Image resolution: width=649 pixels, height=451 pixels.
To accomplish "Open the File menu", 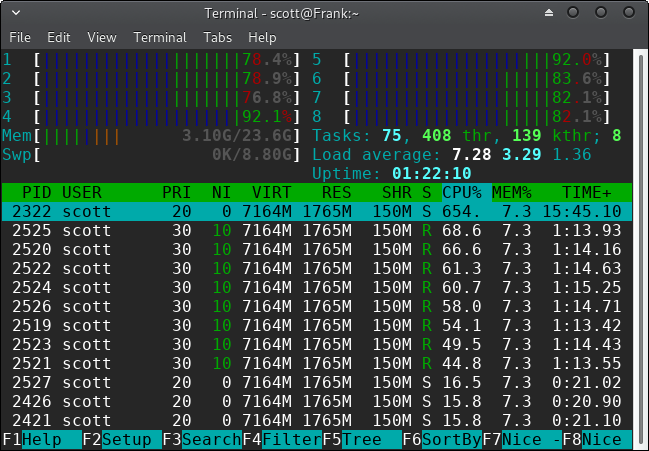I will [20, 38].
